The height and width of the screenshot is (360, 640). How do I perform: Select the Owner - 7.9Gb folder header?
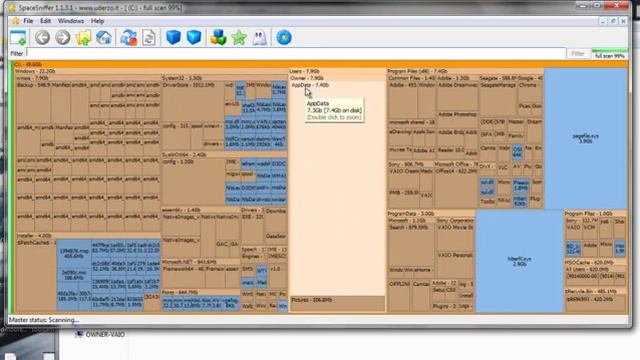click(x=337, y=78)
